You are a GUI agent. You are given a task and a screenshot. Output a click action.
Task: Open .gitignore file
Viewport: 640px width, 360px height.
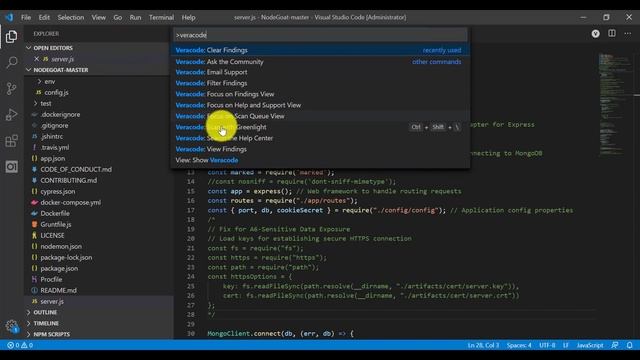click(54, 126)
